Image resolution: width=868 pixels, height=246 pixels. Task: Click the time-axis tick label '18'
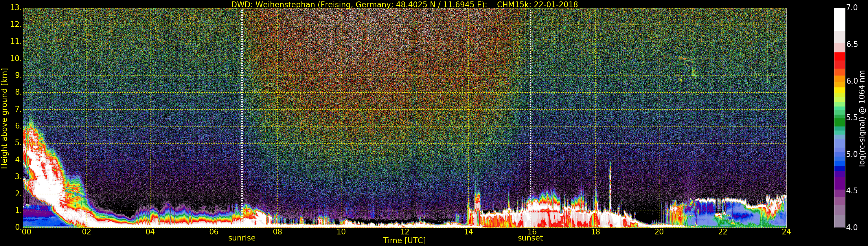(x=596, y=232)
